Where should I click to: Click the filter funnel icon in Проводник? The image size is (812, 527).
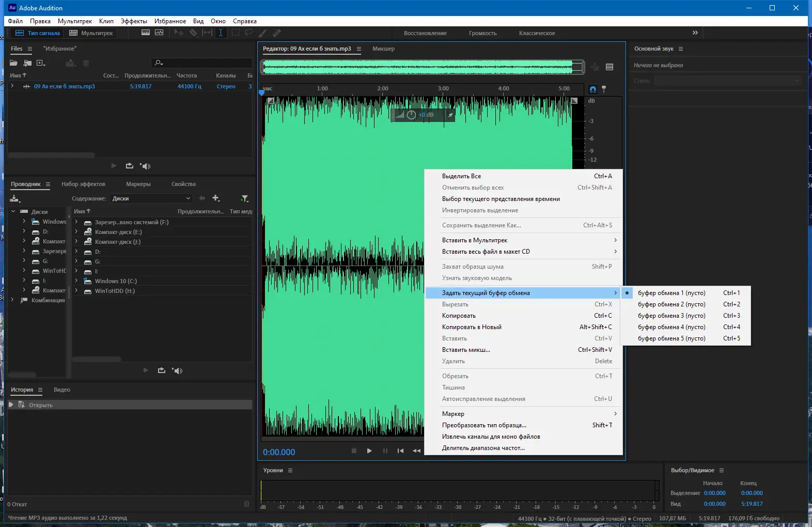coord(244,198)
